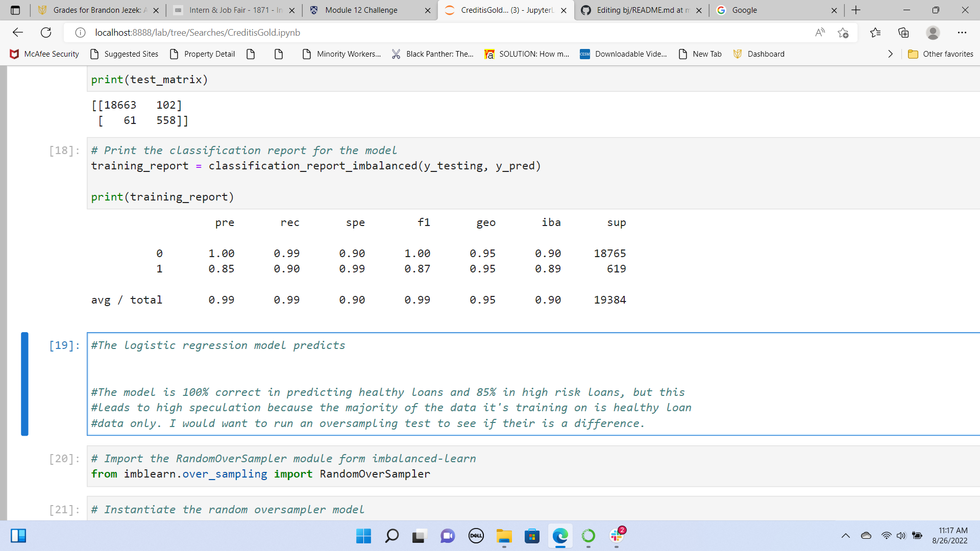980x551 pixels.
Task: Click the browser back arrow
Action: coord(18,33)
